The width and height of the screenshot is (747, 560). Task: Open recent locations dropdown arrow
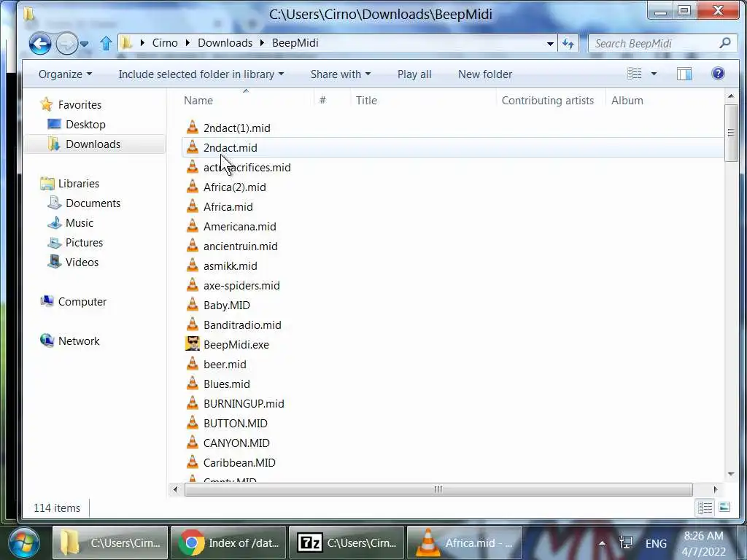pyautogui.click(x=85, y=44)
